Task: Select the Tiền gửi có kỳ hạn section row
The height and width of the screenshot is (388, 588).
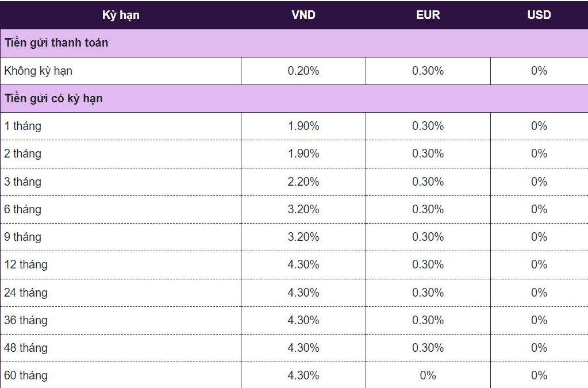Action: 53,98
